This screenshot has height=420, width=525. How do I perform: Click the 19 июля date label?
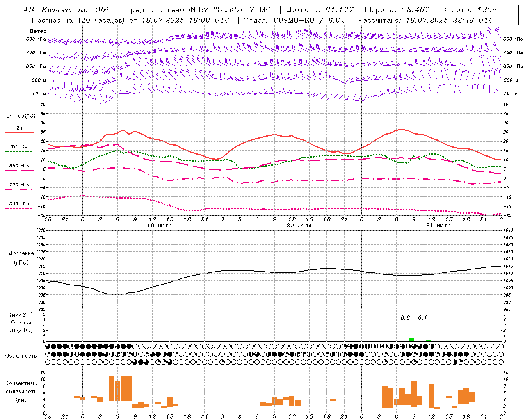coord(160,226)
